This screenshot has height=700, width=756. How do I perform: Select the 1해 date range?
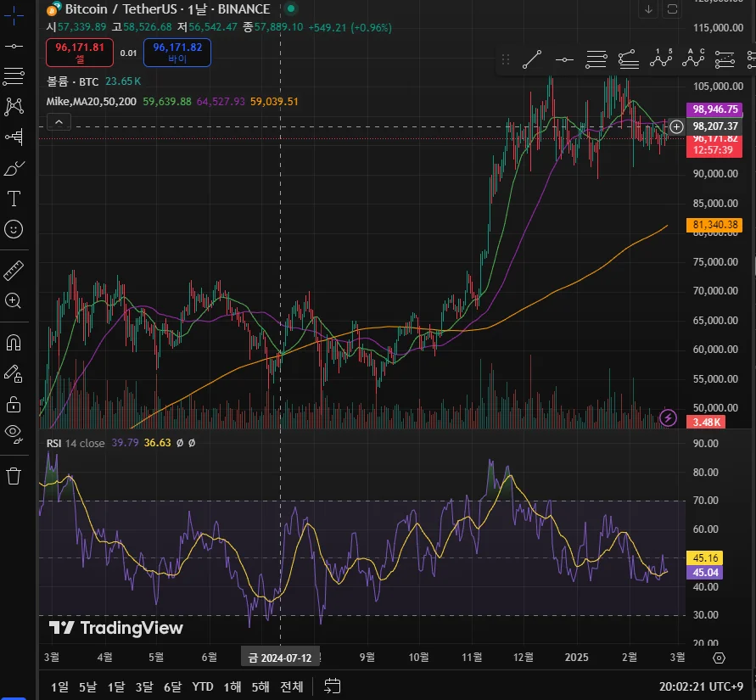click(x=232, y=686)
